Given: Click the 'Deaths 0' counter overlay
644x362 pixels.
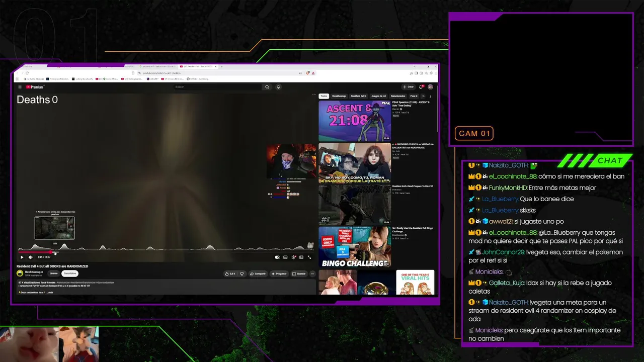Looking at the screenshot, I should 37,100.
